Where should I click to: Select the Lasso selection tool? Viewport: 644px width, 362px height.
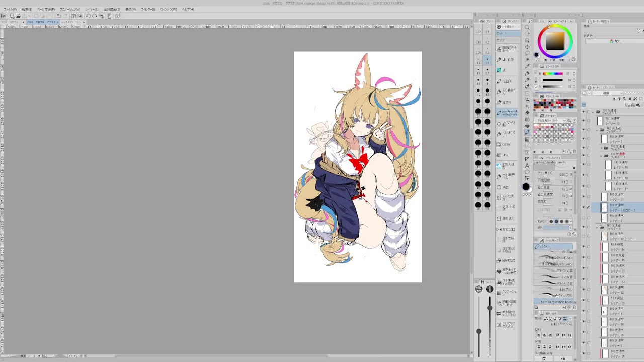tap(527, 53)
